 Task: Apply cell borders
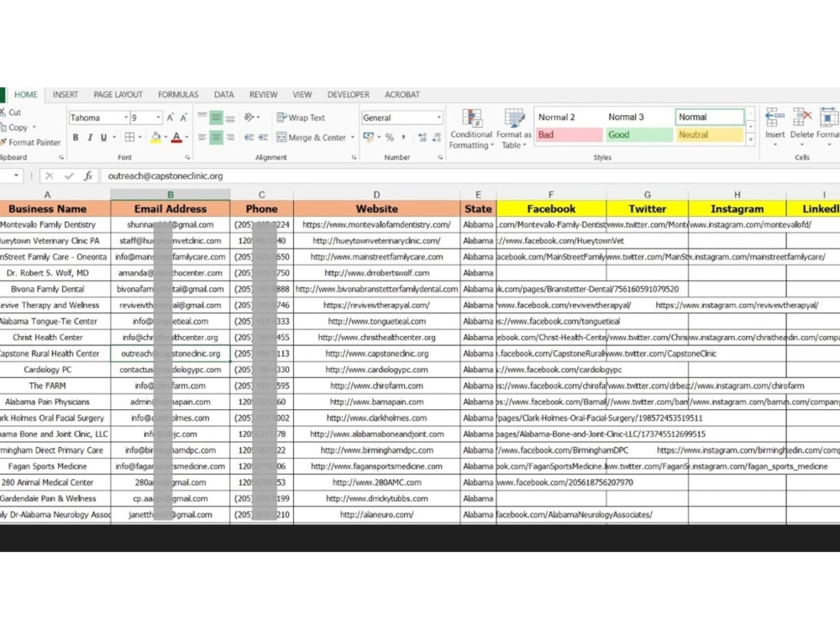point(129,138)
